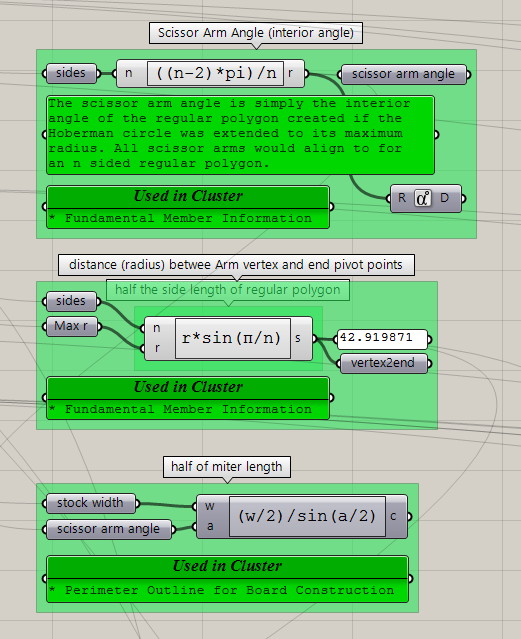Select the 'sides' parameter feeding ((n-2)*pi)/n

click(x=71, y=73)
